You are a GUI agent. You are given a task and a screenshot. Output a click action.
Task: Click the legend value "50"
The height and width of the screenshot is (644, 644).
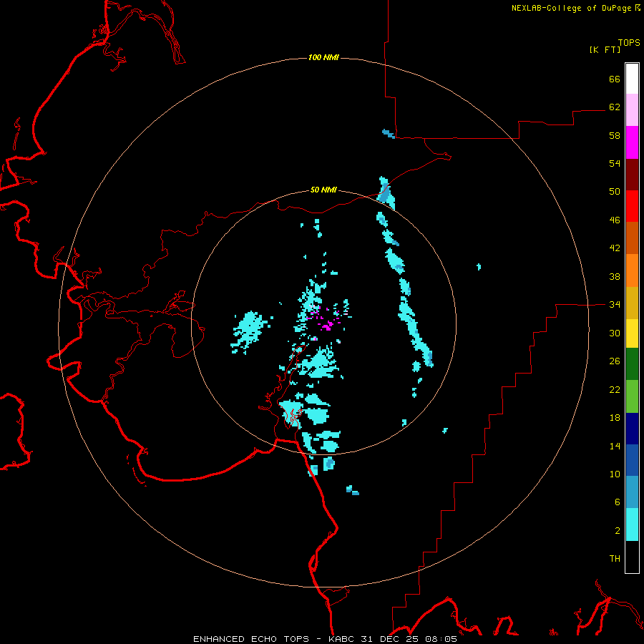(x=615, y=192)
